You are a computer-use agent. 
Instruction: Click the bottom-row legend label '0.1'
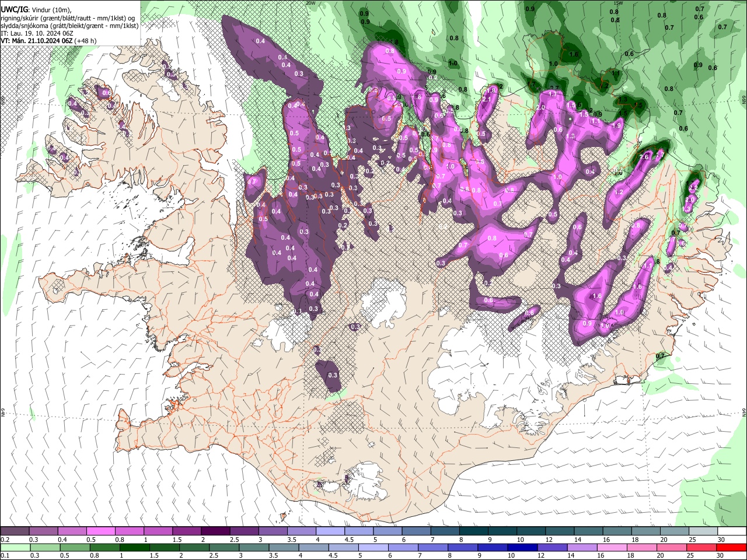4,555
